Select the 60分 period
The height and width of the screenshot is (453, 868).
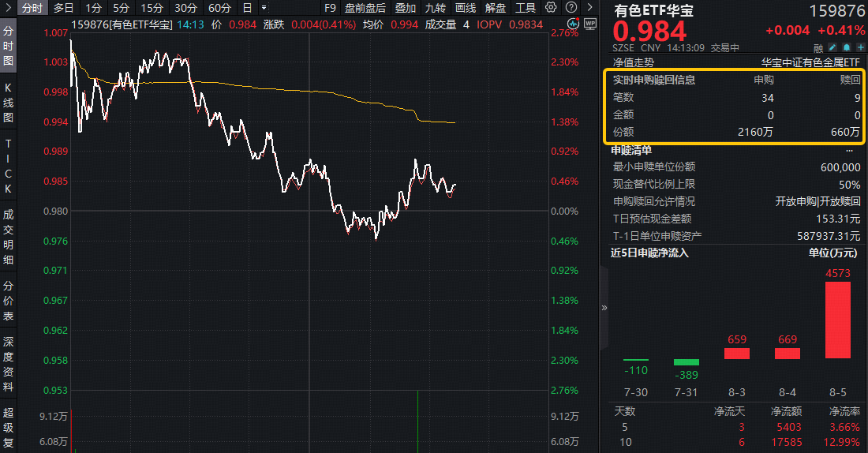coord(219,8)
